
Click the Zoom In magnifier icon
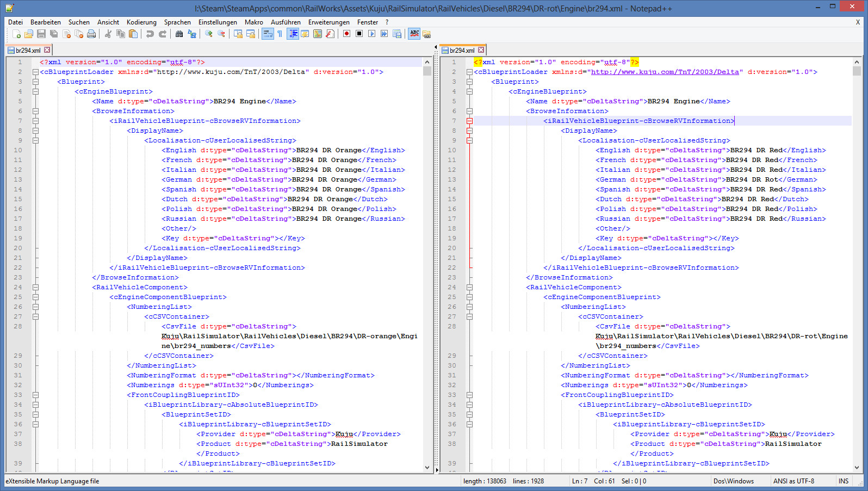point(208,34)
